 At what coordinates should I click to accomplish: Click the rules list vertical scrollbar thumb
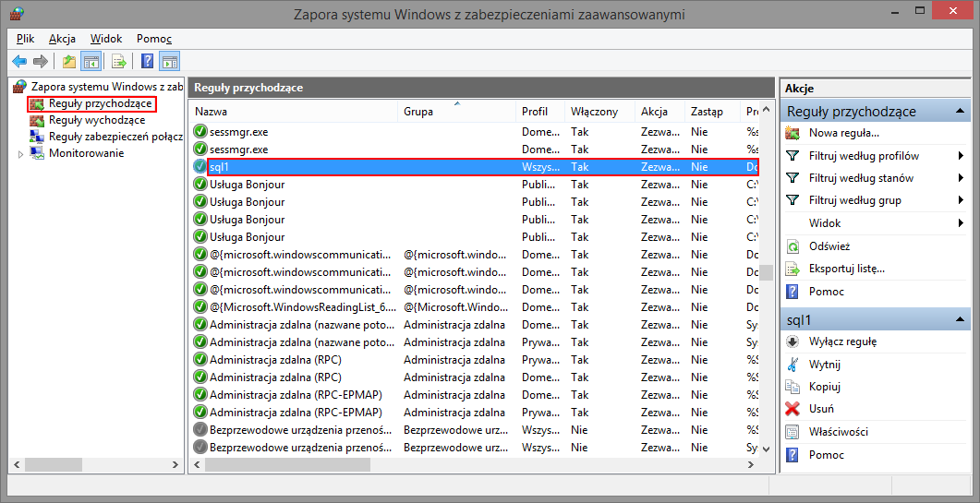(766, 272)
